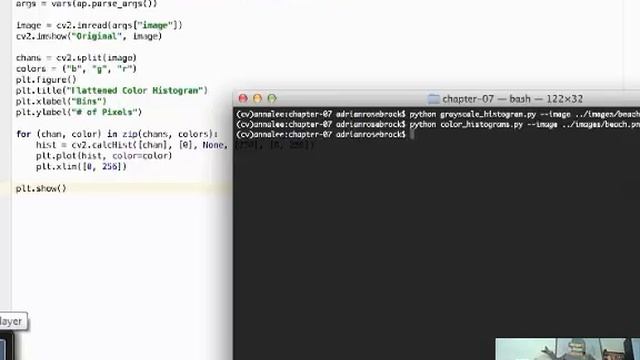Screen dimensions: 640x360
Task: Click the code line 'plt.show()'
Action: coord(41,189)
